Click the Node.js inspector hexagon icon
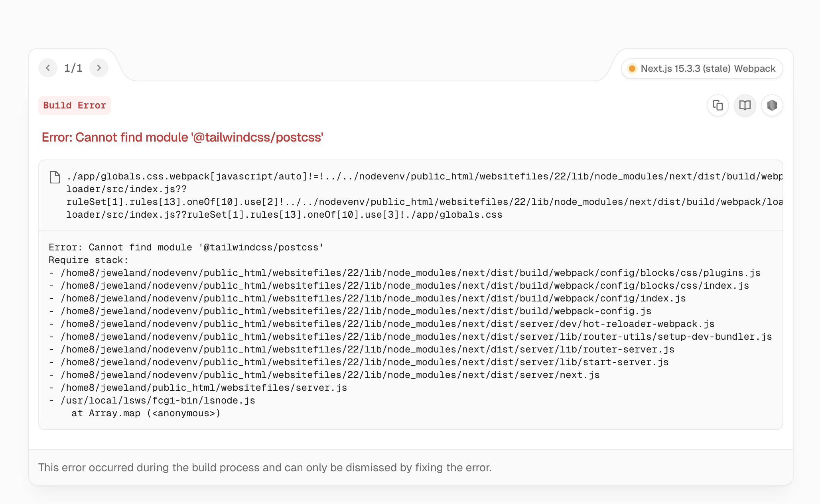Screen dimensions: 820x504 [x=772, y=105]
